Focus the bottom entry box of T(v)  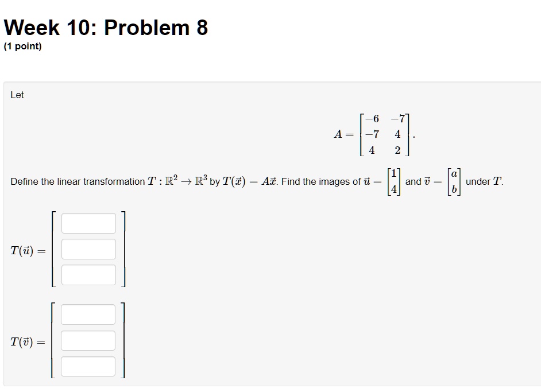click(88, 367)
